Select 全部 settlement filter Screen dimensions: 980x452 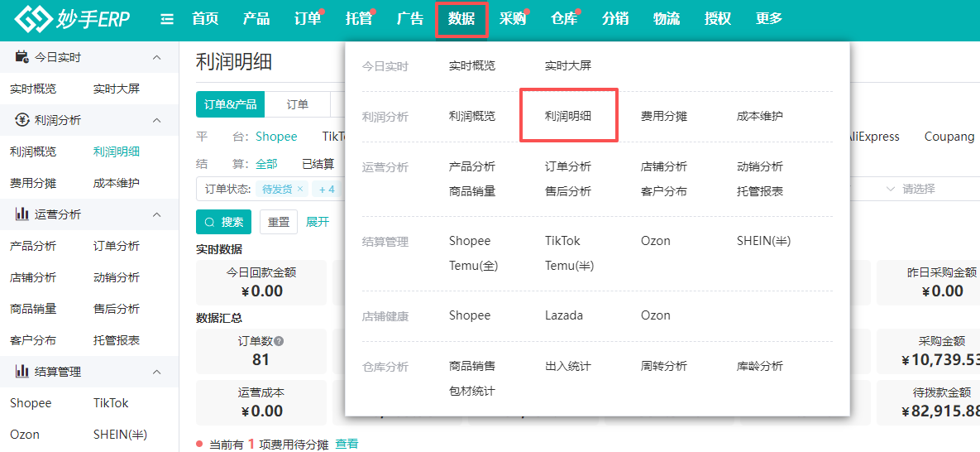pyautogui.click(x=266, y=164)
